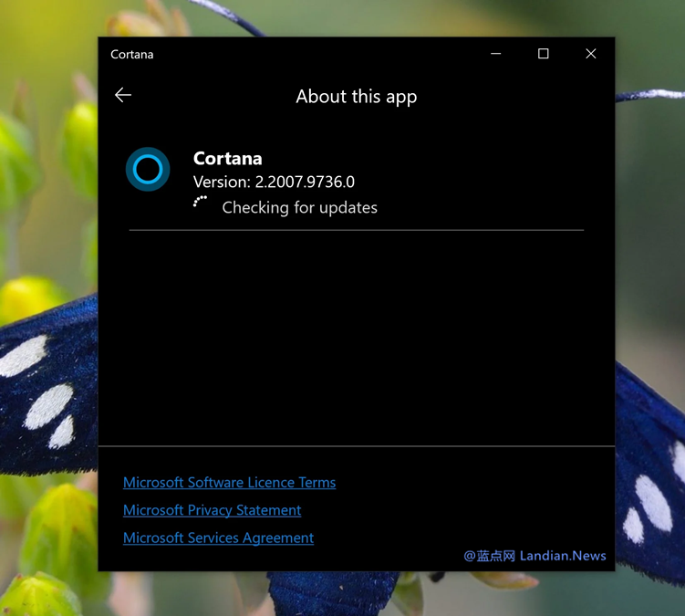
Task: Click the bold "Cortana" app name
Action: (x=228, y=158)
